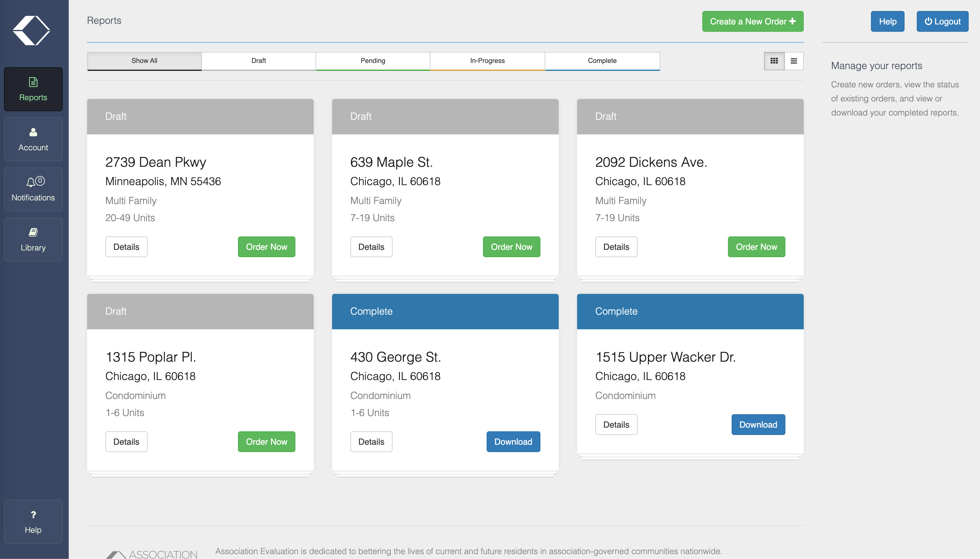Filter reports by Pending tab

pos(373,61)
